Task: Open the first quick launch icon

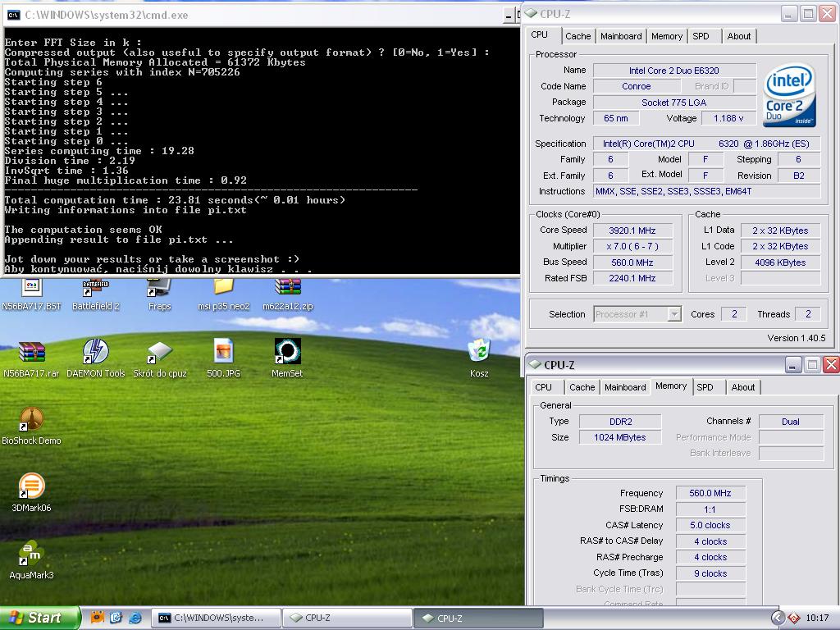Action: [x=97, y=618]
